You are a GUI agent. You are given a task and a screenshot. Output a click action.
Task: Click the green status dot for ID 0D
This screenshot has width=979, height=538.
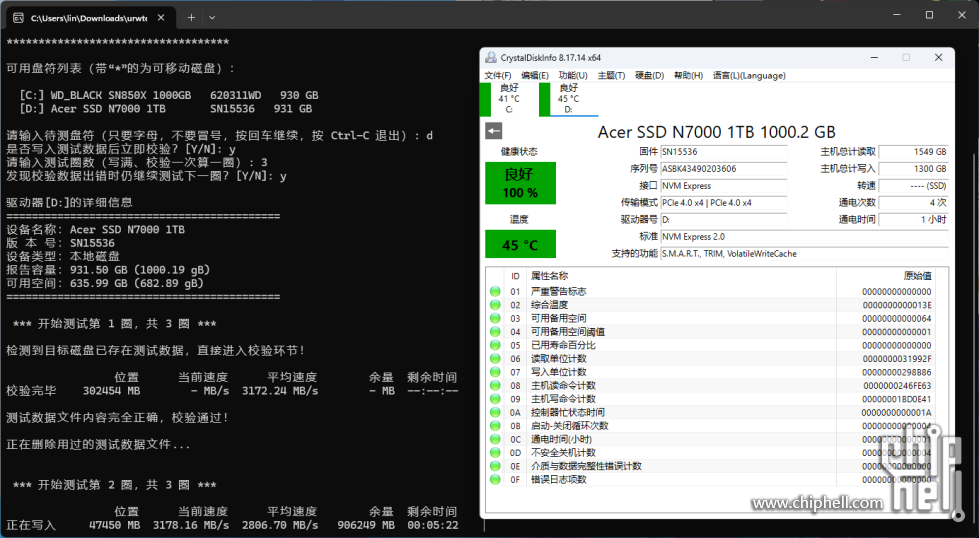point(495,452)
